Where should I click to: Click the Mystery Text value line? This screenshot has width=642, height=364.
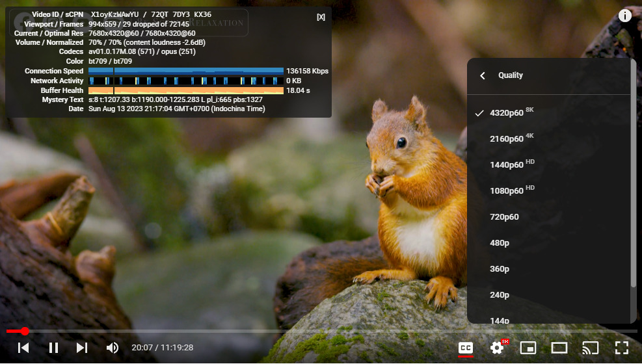[x=175, y=99]
